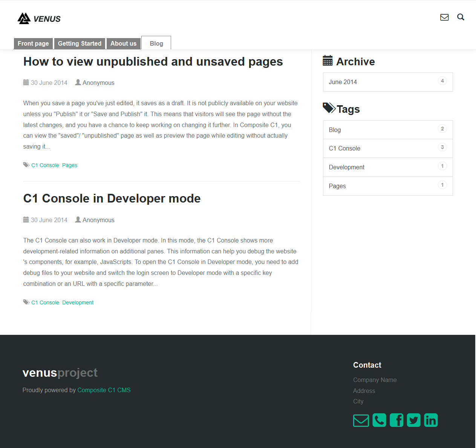Switch to the About us tab
Image resolution: width=476 pixels, height=448 pixels.
[123, 44]
